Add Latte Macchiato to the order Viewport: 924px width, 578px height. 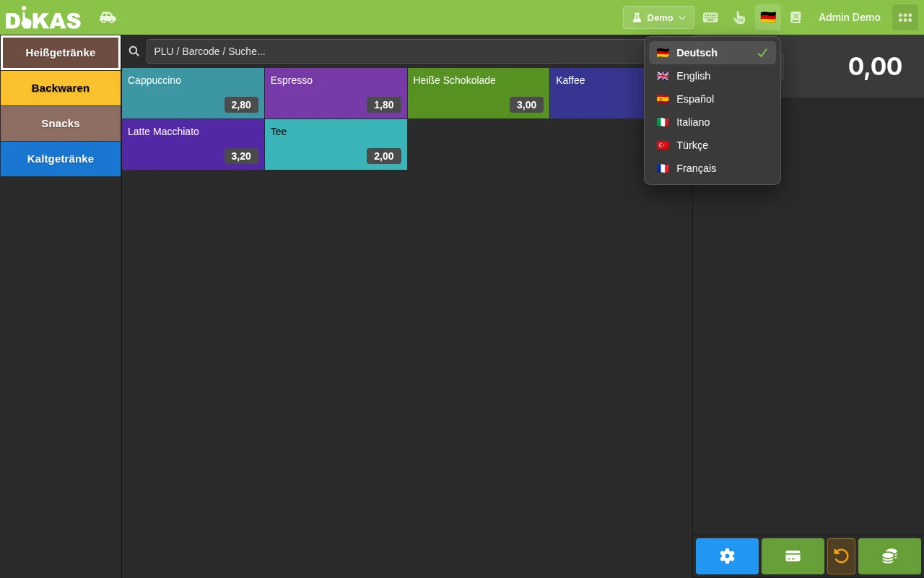tap(193, 144)
